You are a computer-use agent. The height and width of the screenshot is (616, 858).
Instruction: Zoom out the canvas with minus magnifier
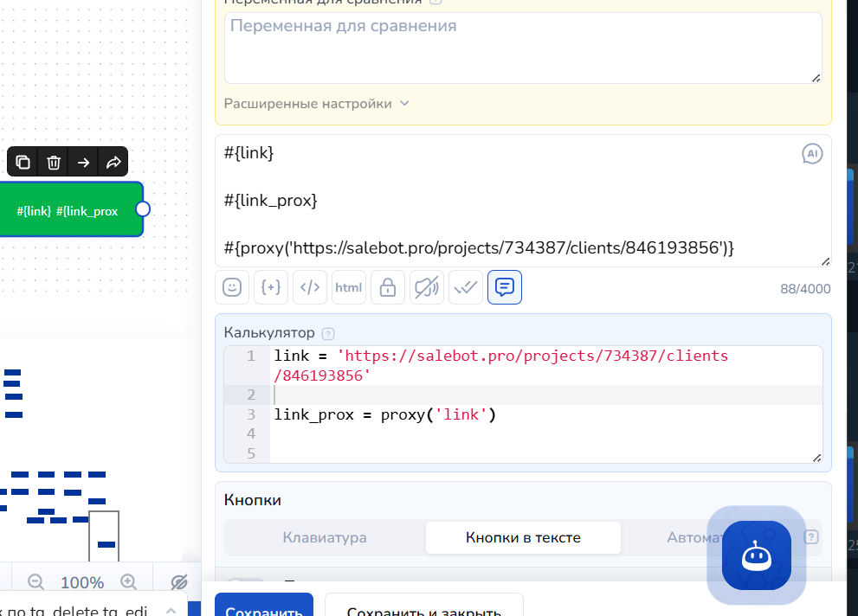[x=35, y=581]
